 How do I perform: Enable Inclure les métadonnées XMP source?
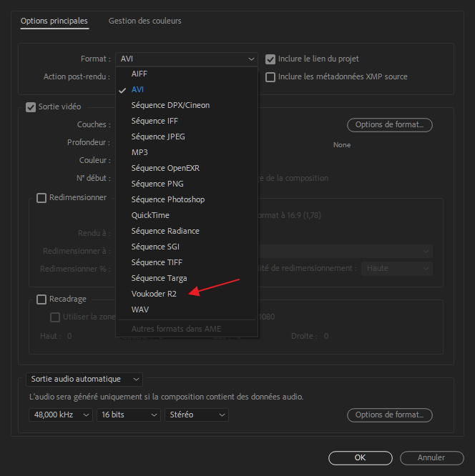click(271, 76)
